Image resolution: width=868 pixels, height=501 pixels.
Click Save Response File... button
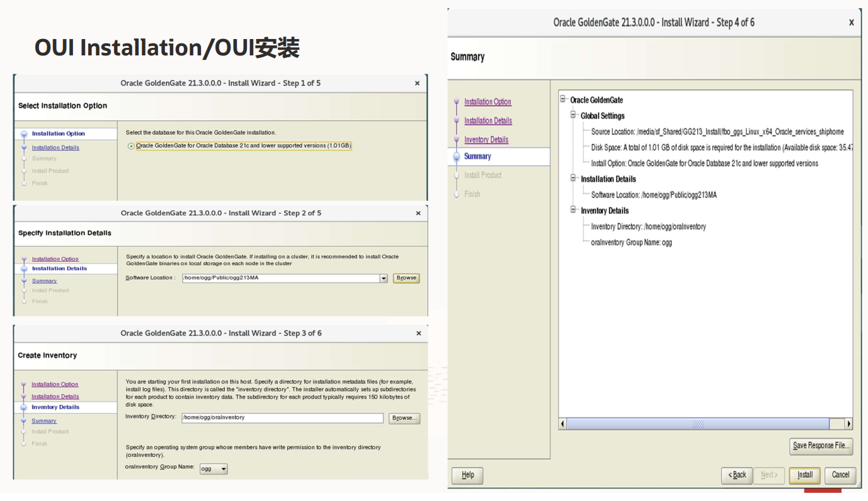click(x=821, y=446)
